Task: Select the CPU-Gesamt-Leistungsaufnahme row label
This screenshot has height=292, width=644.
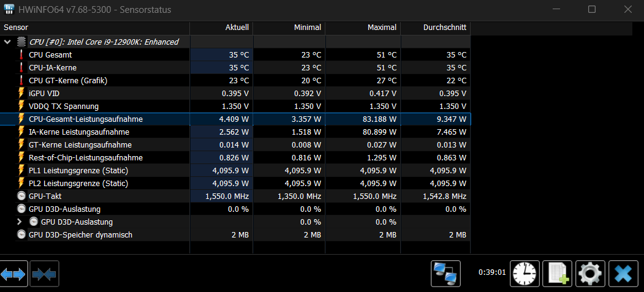Action: coord(86,119)
